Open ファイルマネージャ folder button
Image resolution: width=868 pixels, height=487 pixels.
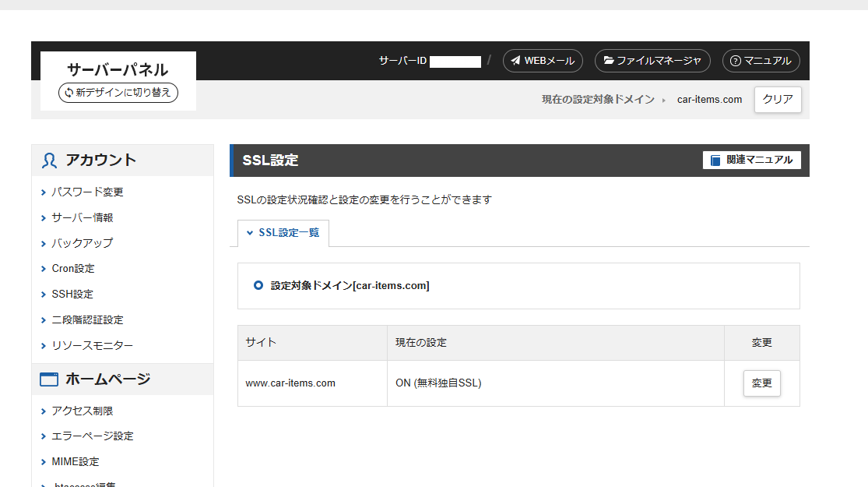[652, 61]
